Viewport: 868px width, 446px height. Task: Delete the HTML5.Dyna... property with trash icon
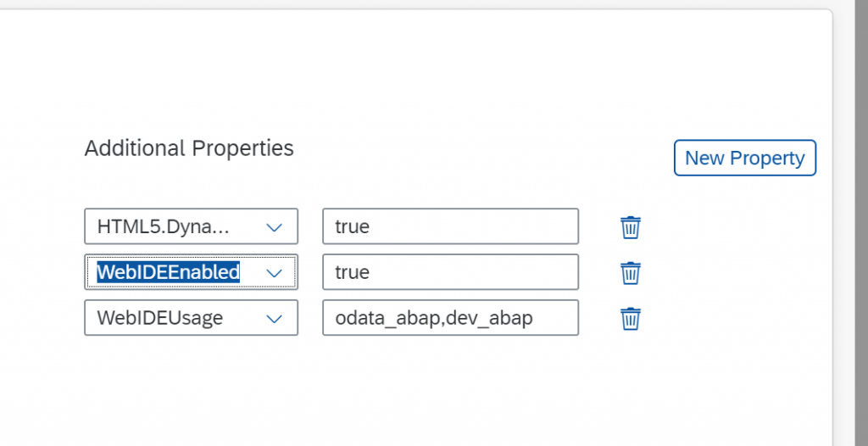pos(631,227)
